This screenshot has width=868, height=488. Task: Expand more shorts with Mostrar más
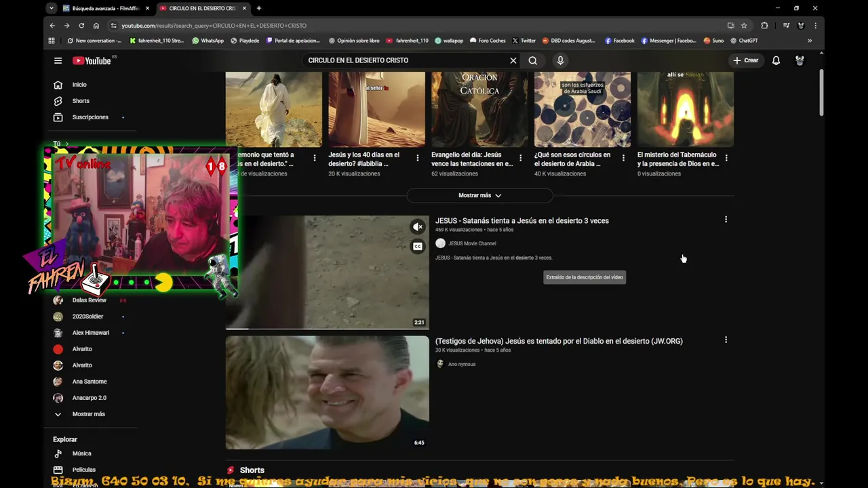(x=479, y=195)
